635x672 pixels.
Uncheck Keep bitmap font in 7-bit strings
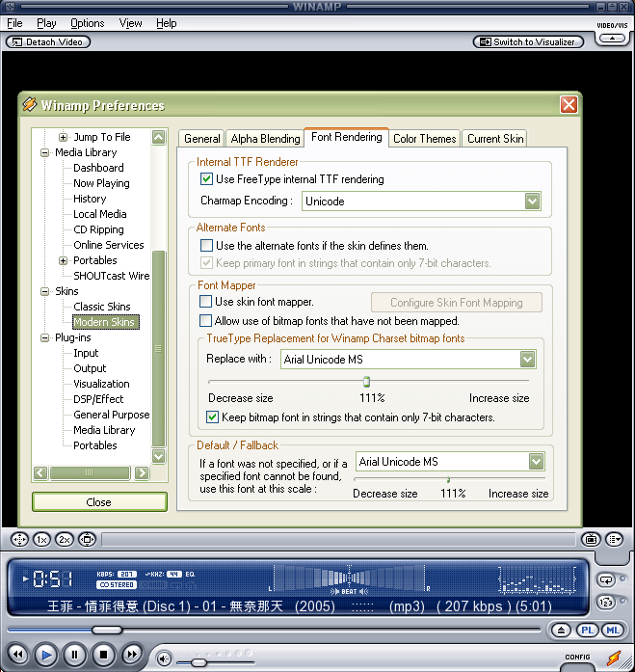click(212, 417)
